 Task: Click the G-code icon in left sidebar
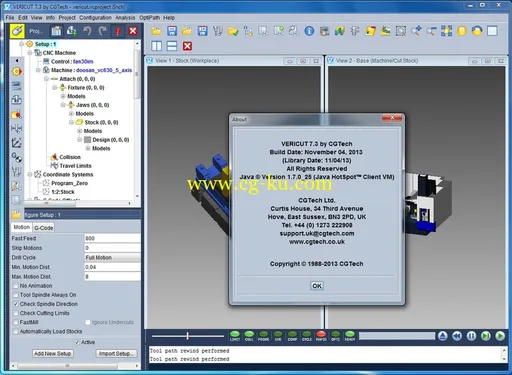pyautogui.click(x=17, y=157)
